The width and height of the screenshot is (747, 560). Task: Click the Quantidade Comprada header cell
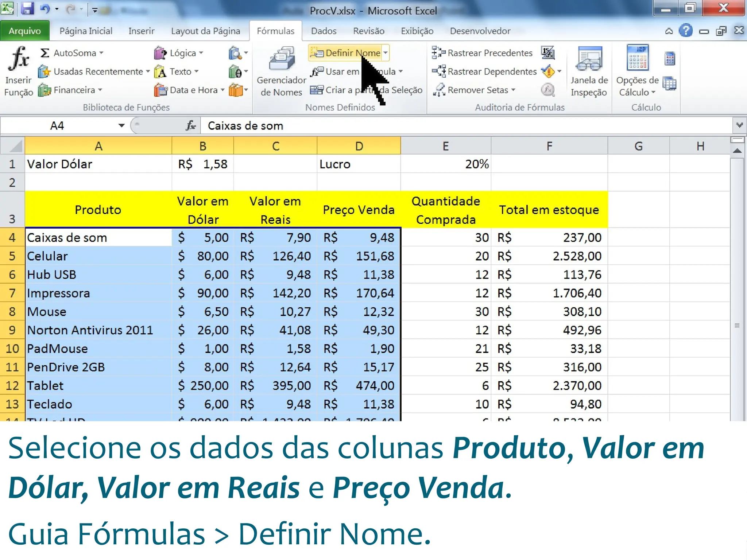446,210
